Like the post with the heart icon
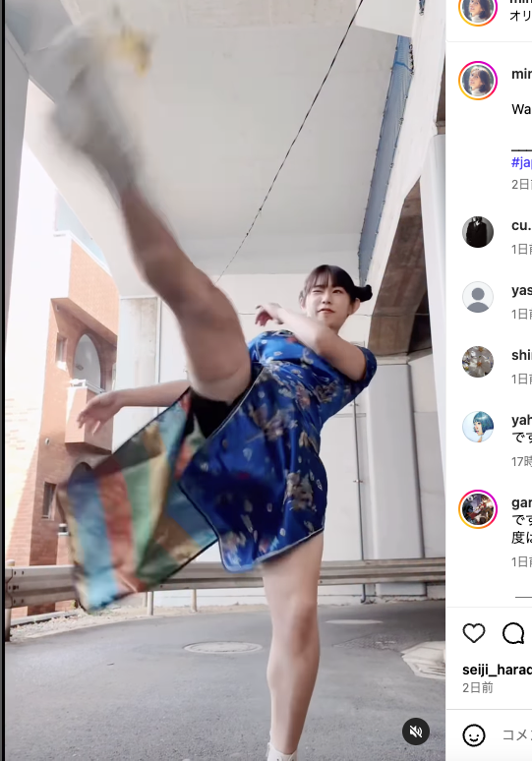The height and width of the screenshot is (761, 532). coord(474,633)
